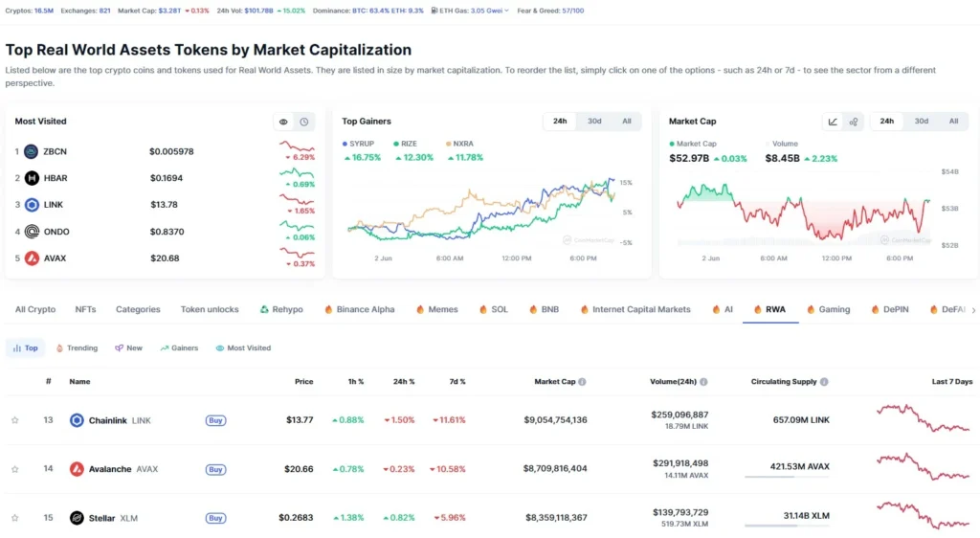The height and width of the screenshot is (538, 980).
Task: Open the SOL tab
Action: click(493, 309)
